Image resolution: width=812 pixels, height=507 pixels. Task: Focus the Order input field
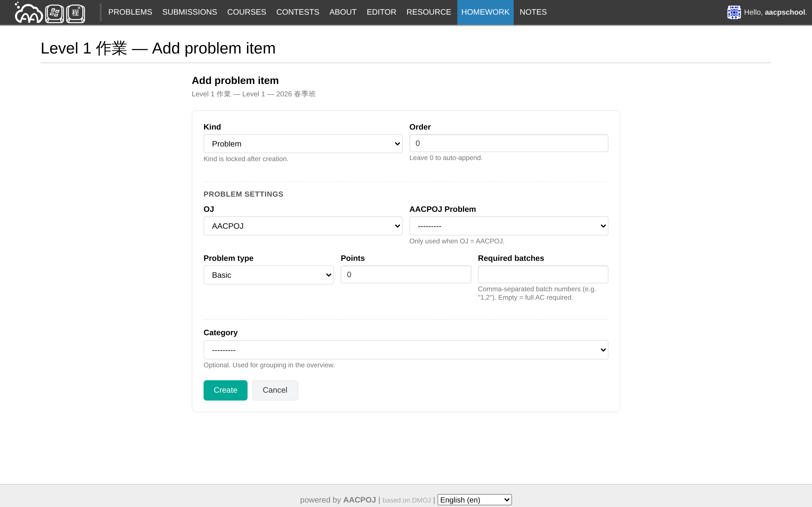pyautogui.click(x=508, y=144)
